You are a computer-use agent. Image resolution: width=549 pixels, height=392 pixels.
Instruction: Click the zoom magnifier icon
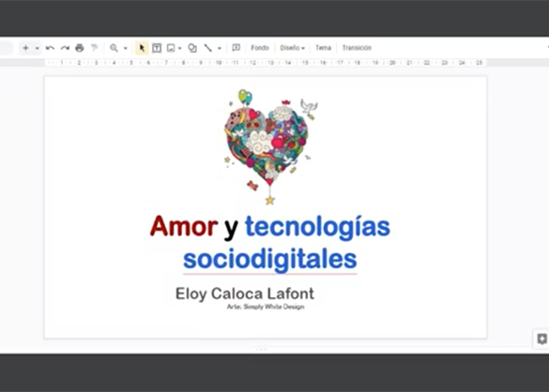pyautogui.click(x=114, y=48)
